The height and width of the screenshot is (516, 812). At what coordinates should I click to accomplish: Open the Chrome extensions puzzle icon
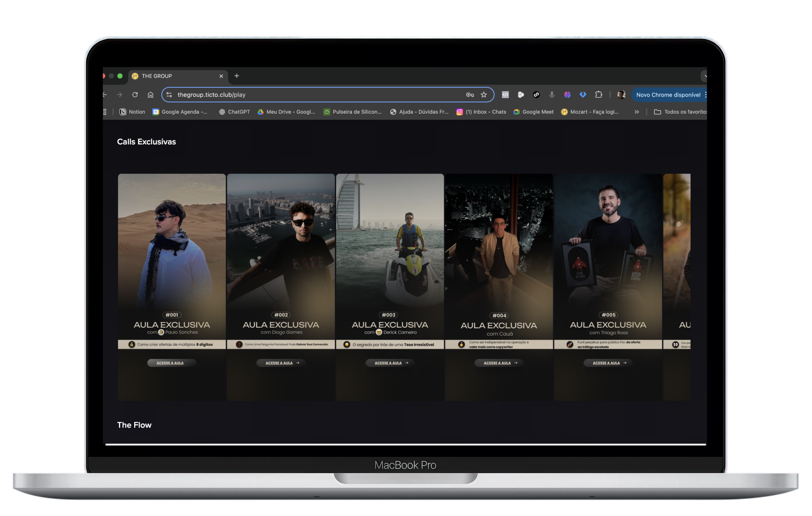[599, 95]
